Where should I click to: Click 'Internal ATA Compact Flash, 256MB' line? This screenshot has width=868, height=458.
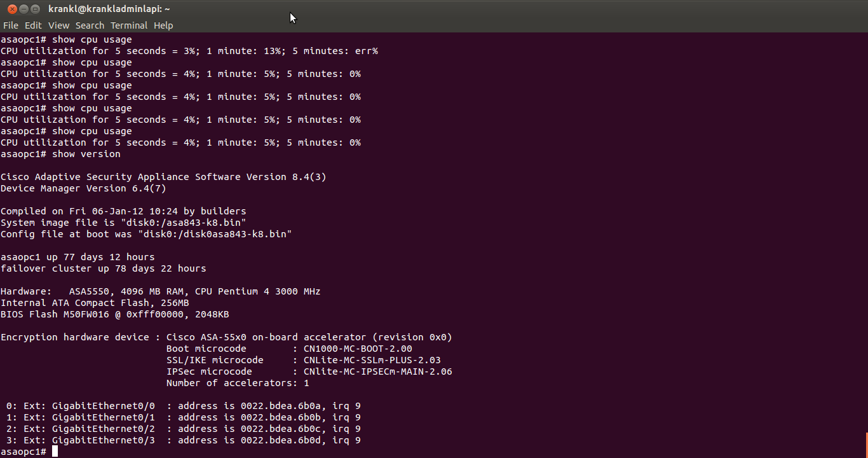95,303
